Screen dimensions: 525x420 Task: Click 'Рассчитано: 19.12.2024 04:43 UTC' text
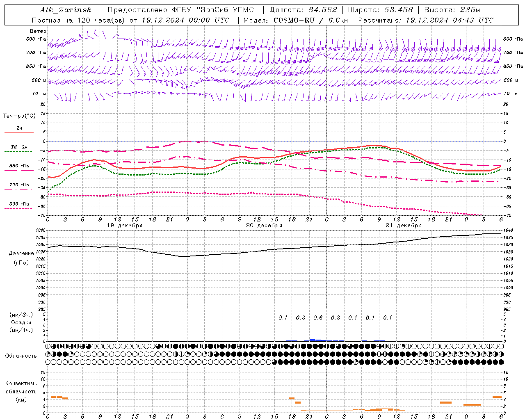tap(426, 20)
